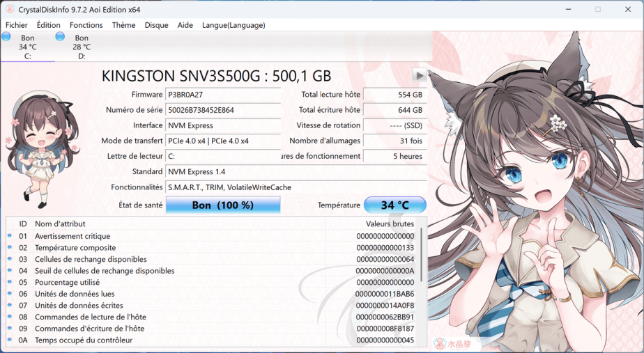Viewport: 644px width, 353px height.
Task: Click the Standard field NVM Express 1.4
Action: (x=296, y=171)
